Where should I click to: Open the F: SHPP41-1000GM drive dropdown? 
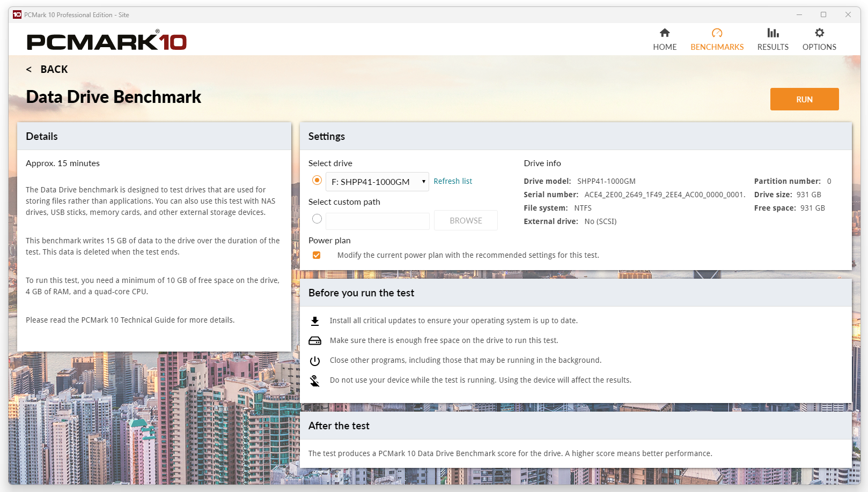[377, 182]
